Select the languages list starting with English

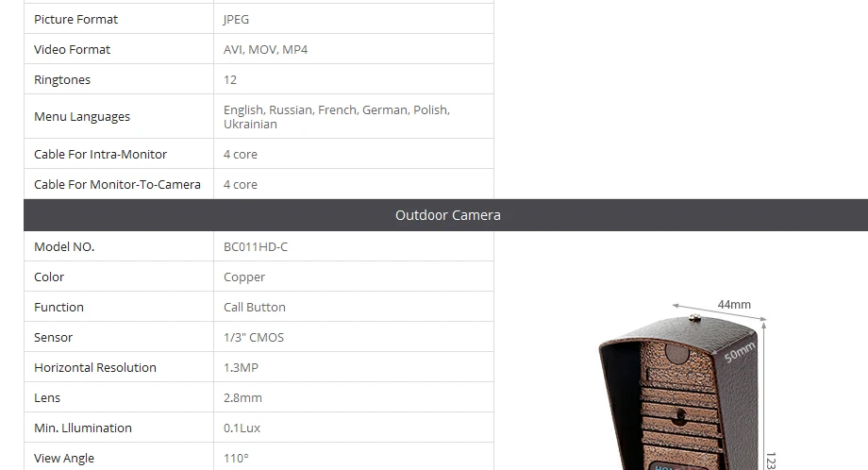click(x=337, y=117)
